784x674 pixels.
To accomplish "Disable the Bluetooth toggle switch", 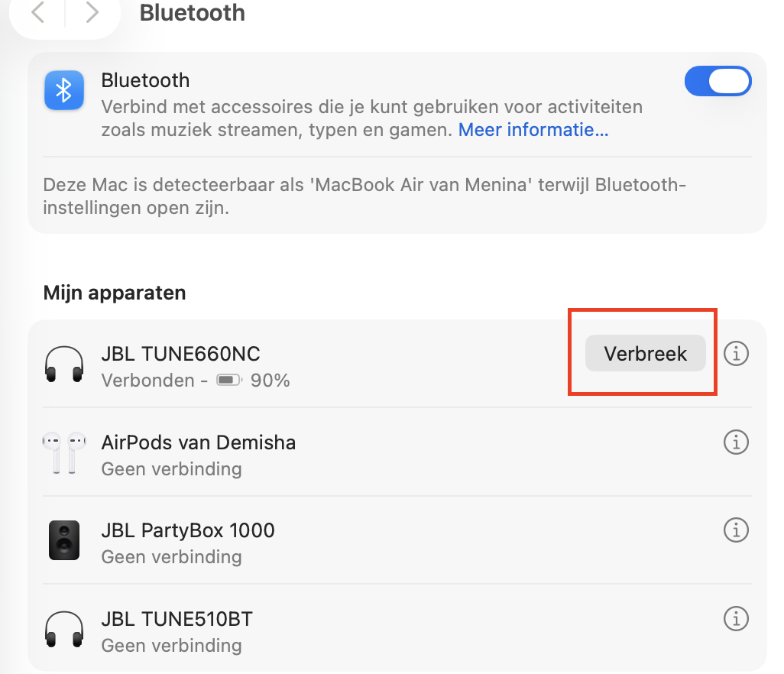I will click(718, 81).
